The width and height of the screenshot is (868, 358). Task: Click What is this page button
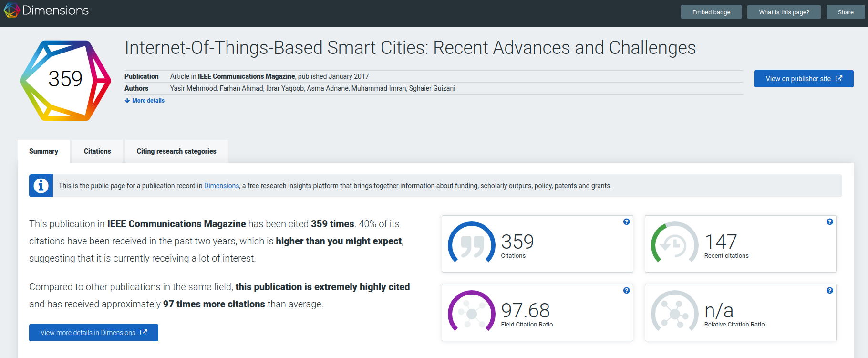(x=784, y=12)
